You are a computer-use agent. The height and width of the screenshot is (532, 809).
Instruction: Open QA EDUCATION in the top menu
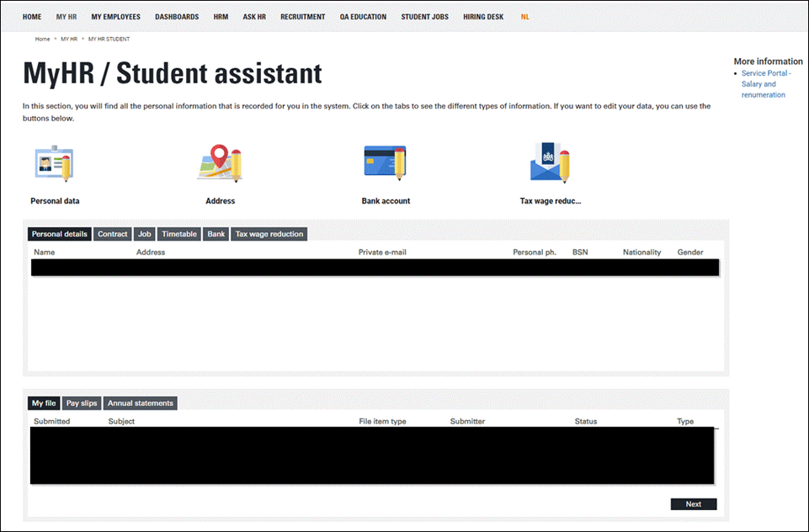tap(363, 17)
